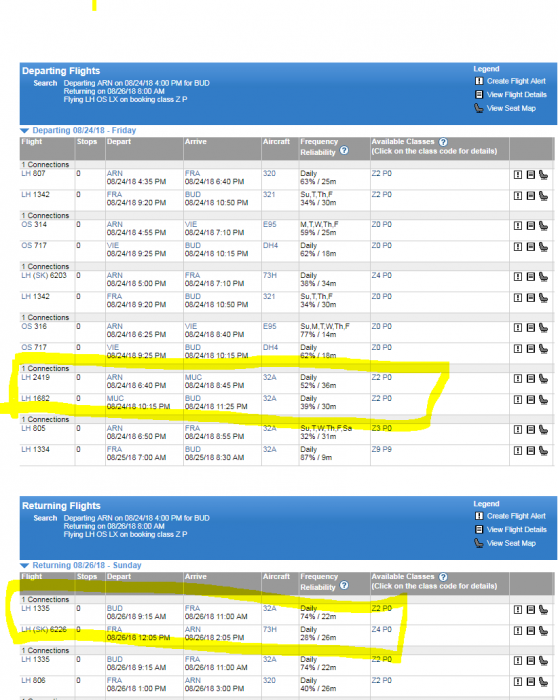Click the Z9 class code for LH 1334
The height and width of the screenshot is (700, 558).
375,449
